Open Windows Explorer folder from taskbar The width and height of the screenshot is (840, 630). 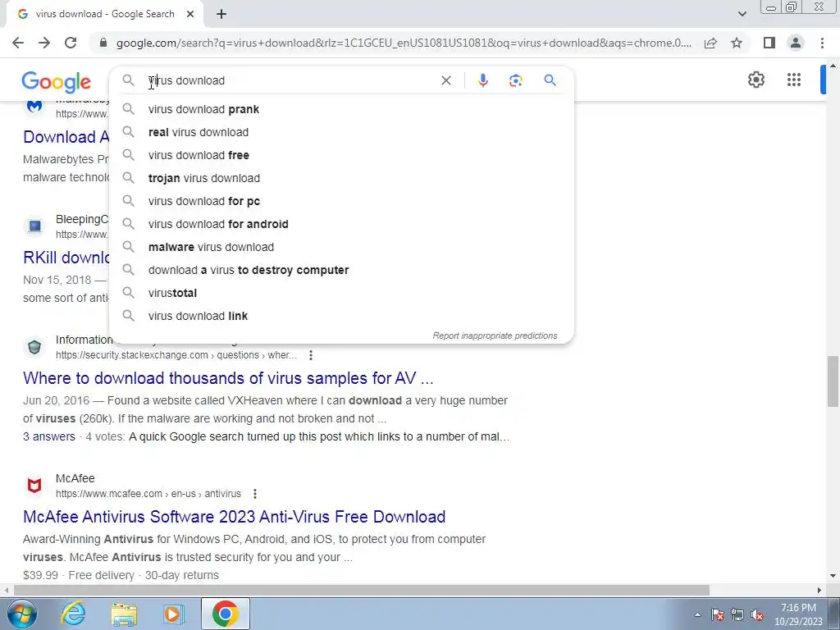[x=124, y=614]
